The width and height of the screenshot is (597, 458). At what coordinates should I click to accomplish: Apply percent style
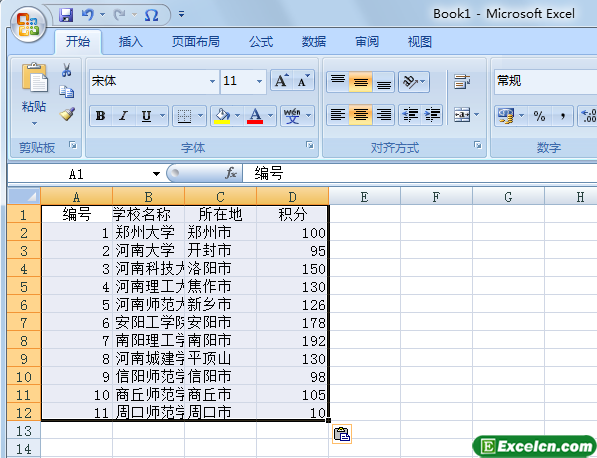click(x=540, y=116)
